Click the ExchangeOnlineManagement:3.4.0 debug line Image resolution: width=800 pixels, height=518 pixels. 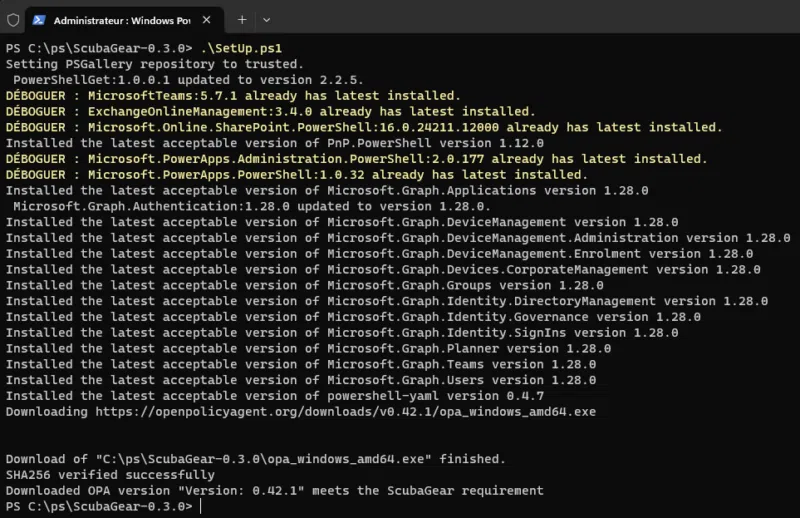pos(270,112)
